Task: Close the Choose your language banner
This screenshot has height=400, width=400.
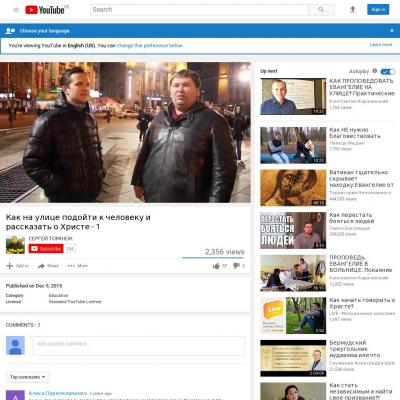Action: click(392, 31)
